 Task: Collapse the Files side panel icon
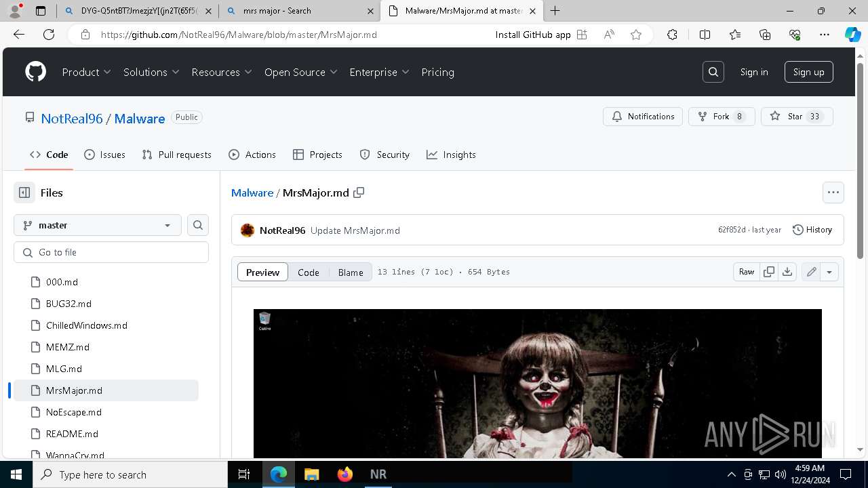(24, 192)
